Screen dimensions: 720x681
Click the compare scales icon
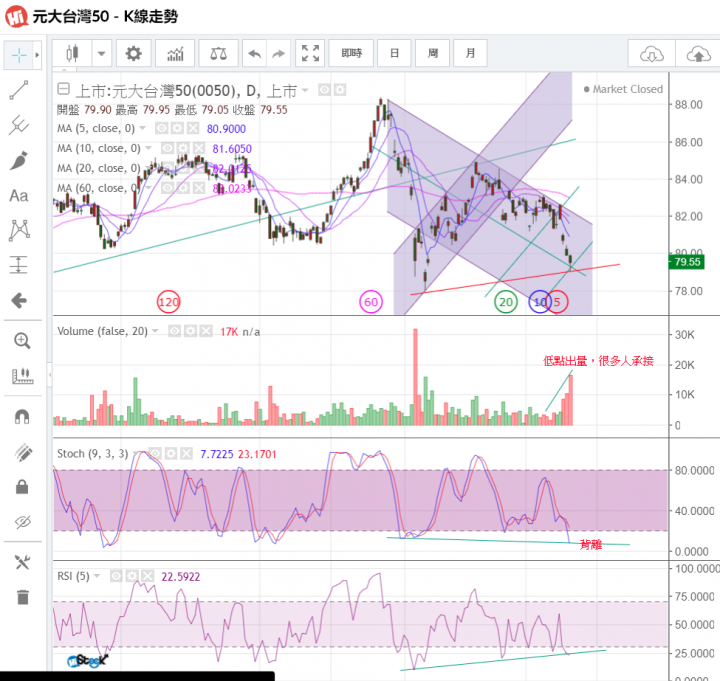[x=218, y=54]
